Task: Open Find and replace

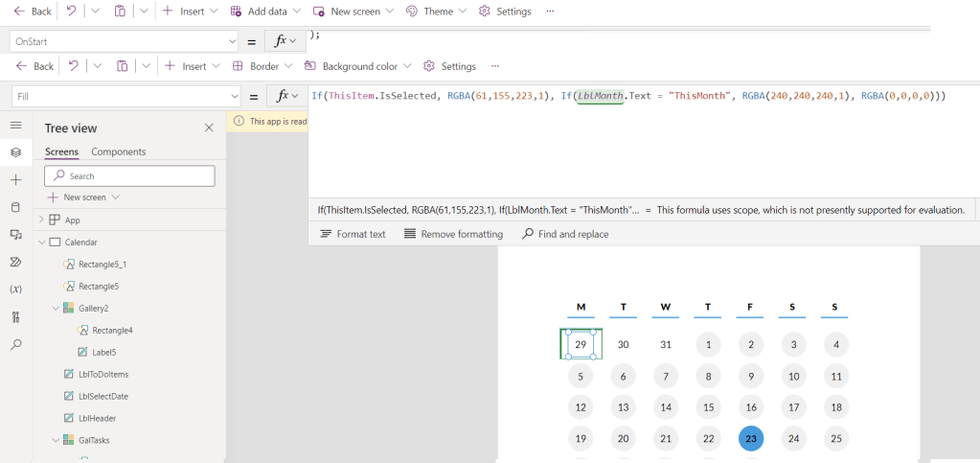Action: coord(565,234)
